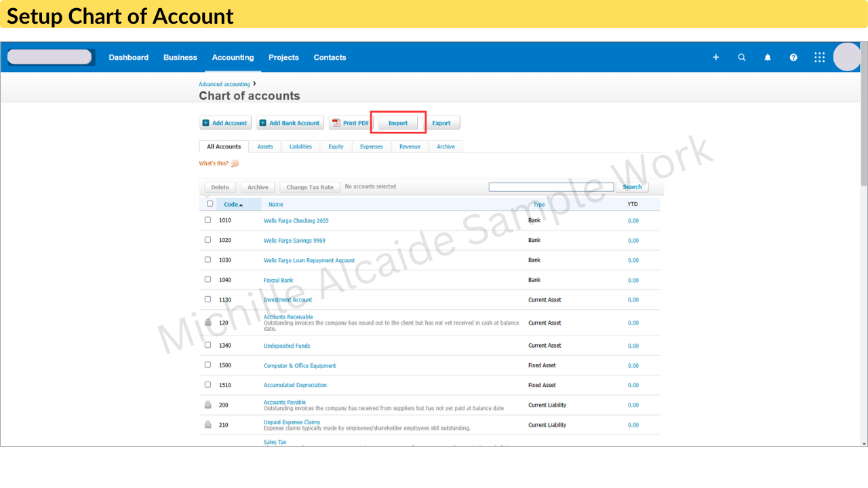Select the Accumulated Depreciation checkbox
The image size is (868, 488).
(x=208, y=384)
